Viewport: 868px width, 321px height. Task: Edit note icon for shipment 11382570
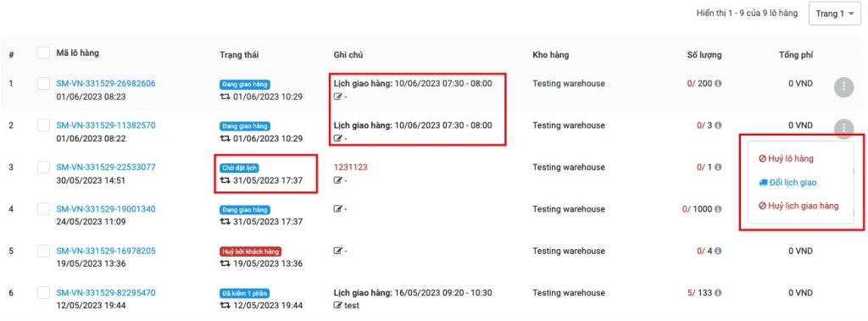point(337,138)
